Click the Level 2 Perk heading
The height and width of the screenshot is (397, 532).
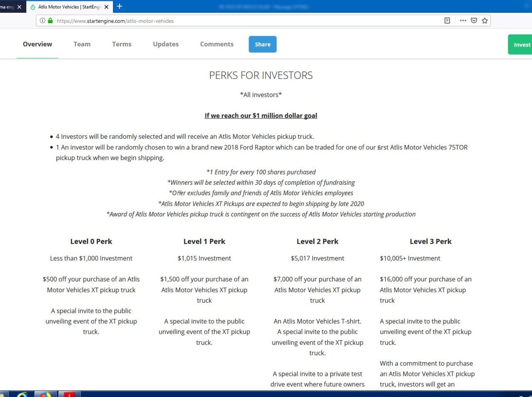click(318, 241)
